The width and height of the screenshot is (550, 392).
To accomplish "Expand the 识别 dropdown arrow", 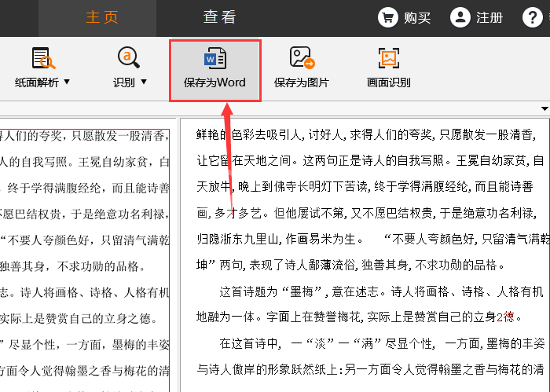I will (x=144, y=82).
